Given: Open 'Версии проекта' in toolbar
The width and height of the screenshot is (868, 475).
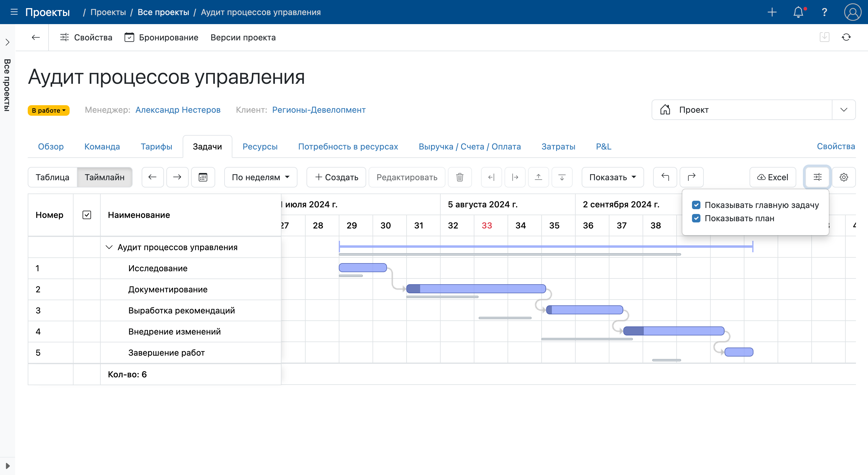Looking at the screenshot, I should [x=243, y=37].
